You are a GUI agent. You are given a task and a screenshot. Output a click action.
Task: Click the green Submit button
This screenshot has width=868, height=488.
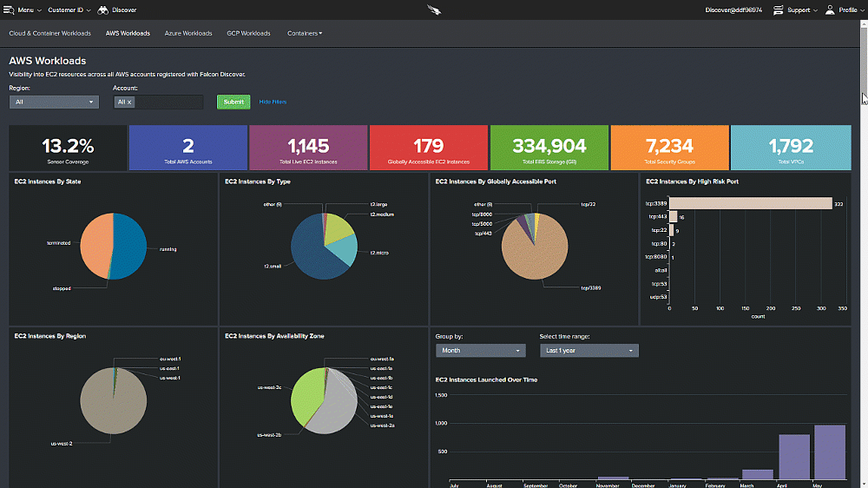point(233,102)
